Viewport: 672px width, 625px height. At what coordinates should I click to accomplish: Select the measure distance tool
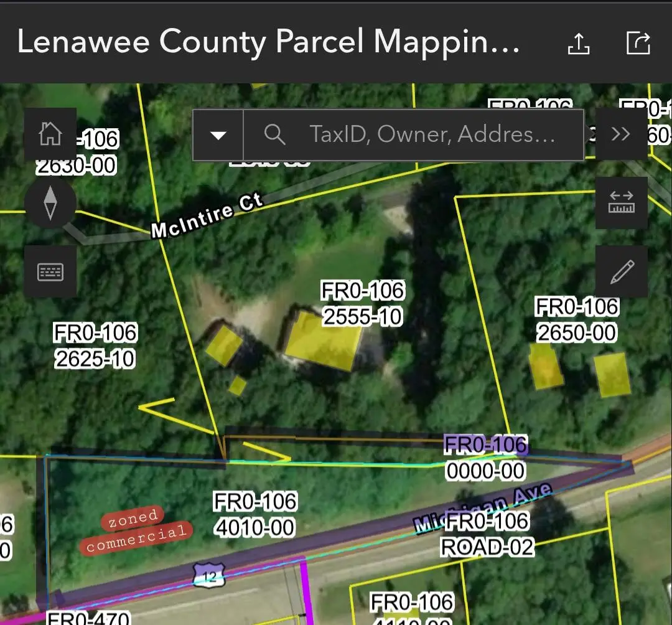(622, 202)
